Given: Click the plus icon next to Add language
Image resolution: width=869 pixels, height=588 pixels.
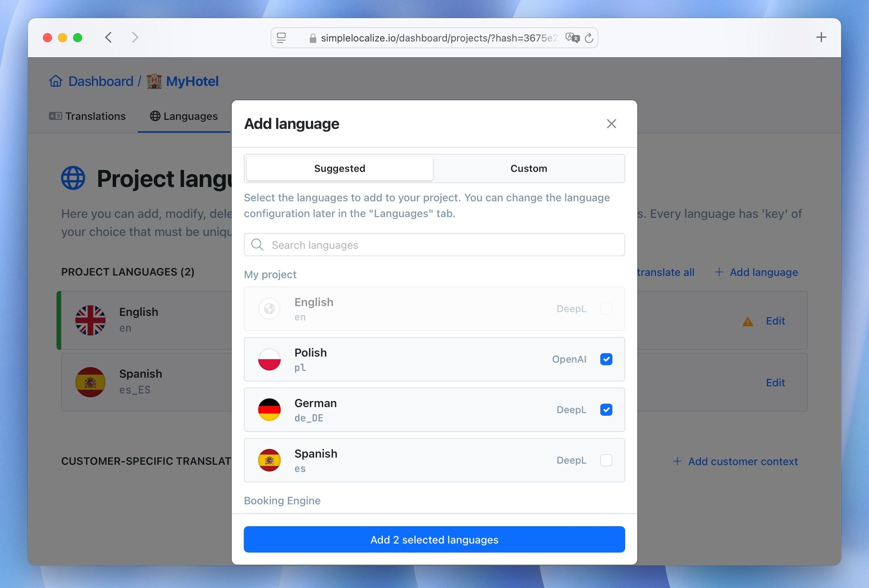Looking at the screenshot, I should pyautogui.click(x=719, y=272).
